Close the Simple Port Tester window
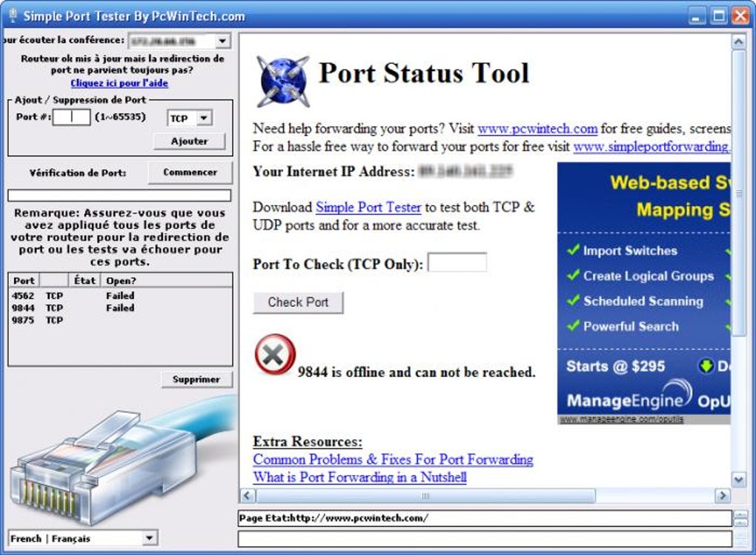 pos(740,16)
